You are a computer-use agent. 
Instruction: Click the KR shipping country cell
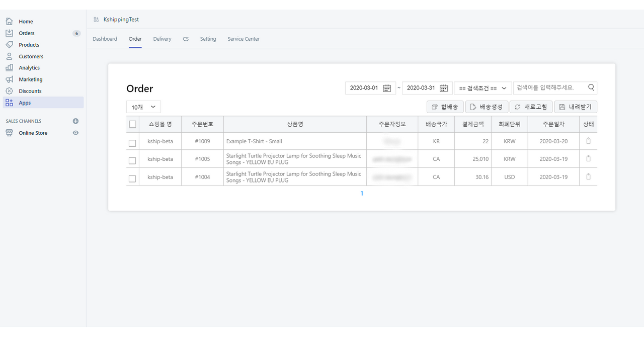point(436,141)
